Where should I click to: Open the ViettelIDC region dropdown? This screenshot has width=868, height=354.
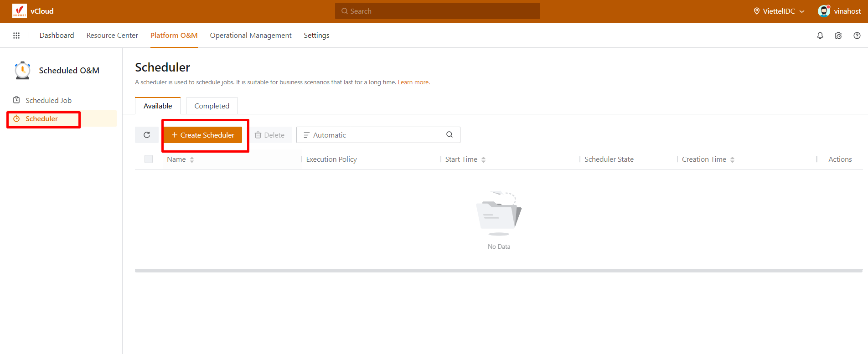[779, 11]
